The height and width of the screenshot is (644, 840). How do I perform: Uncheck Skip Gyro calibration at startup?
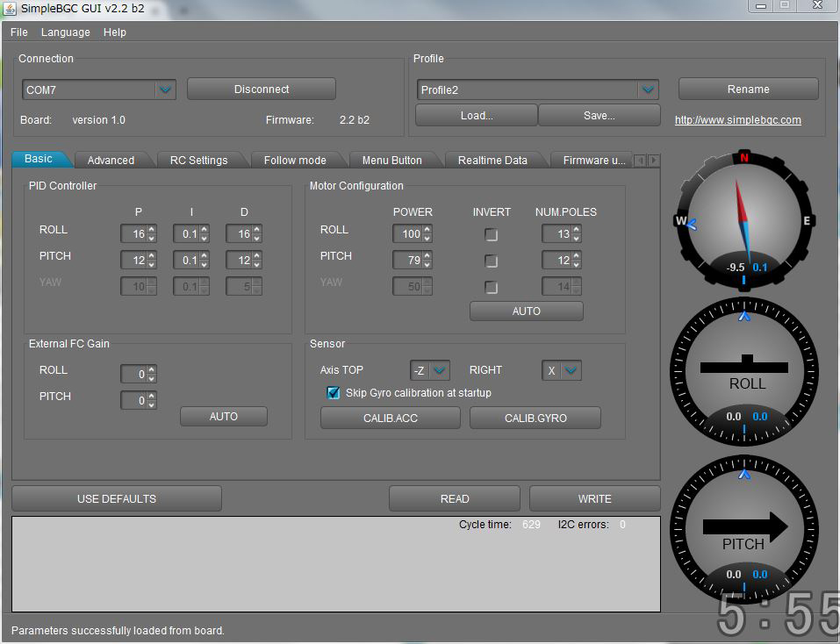pos(334,393)
